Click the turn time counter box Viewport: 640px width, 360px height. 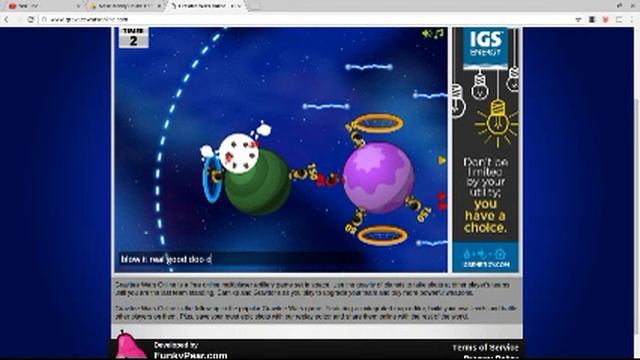(x=133, y=37)
